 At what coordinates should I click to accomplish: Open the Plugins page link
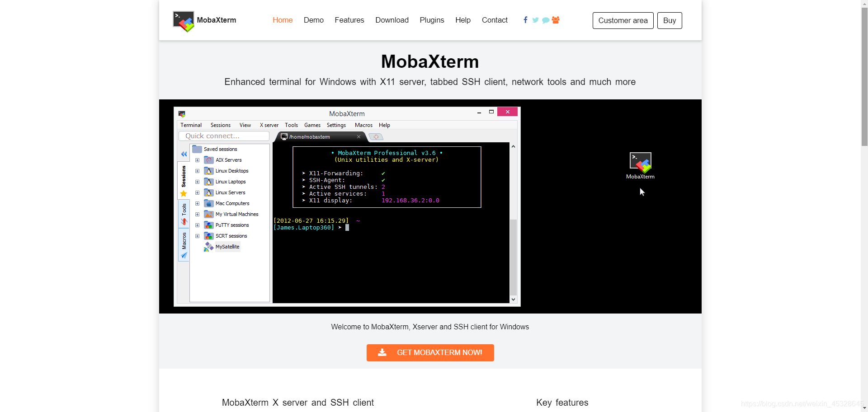[432, 20]
